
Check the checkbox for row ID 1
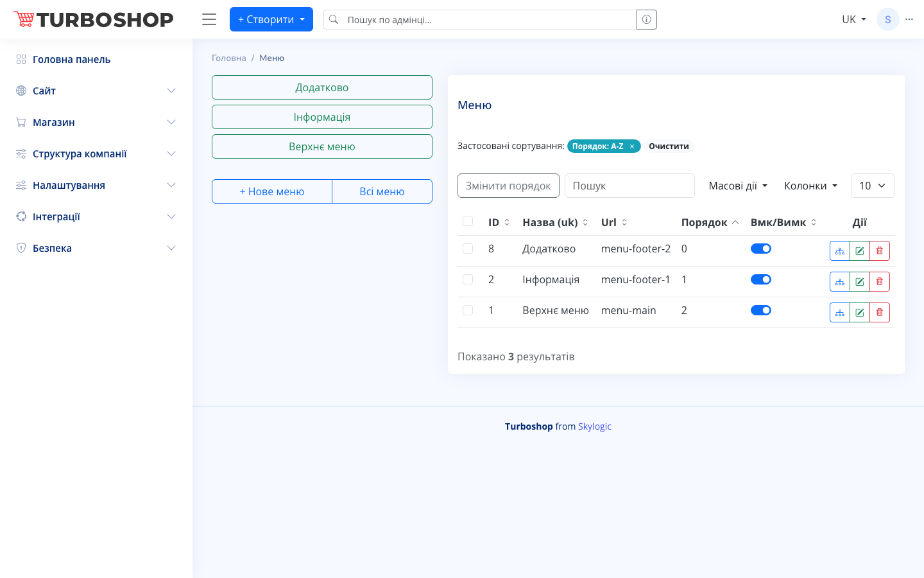[x=468, y=310]
